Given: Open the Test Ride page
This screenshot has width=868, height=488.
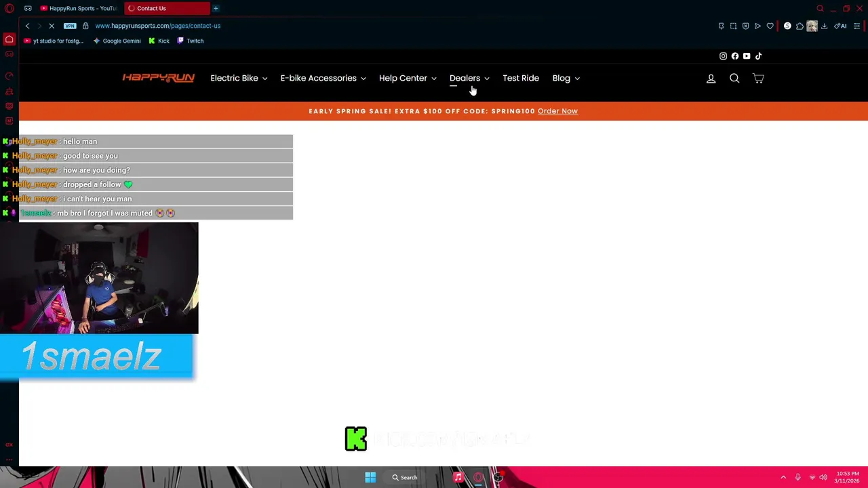Looking at the screenshot, I should click(521, 78).
